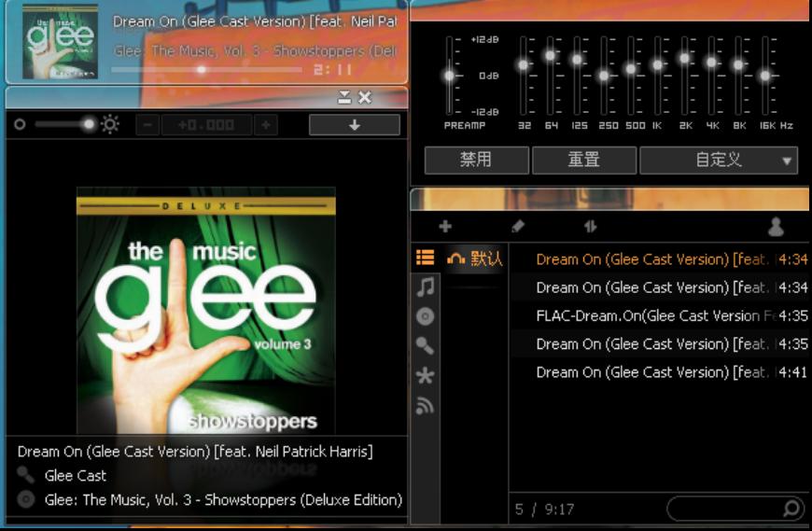This screenshot has width=812, height=531.
Task: Click the 2:11 elapsed time display
Action: click(x=332, y=69)
